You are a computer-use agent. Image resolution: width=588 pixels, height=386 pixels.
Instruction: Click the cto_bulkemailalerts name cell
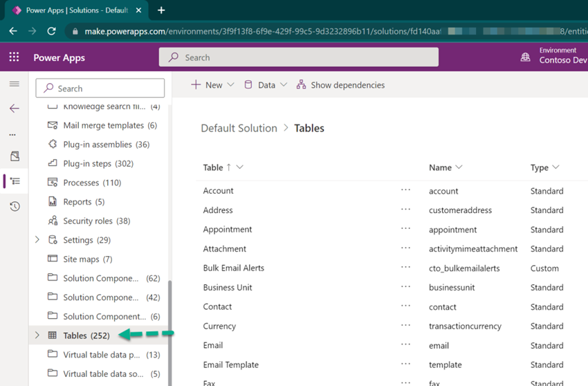pyautogui.click(x=464, y=268)
